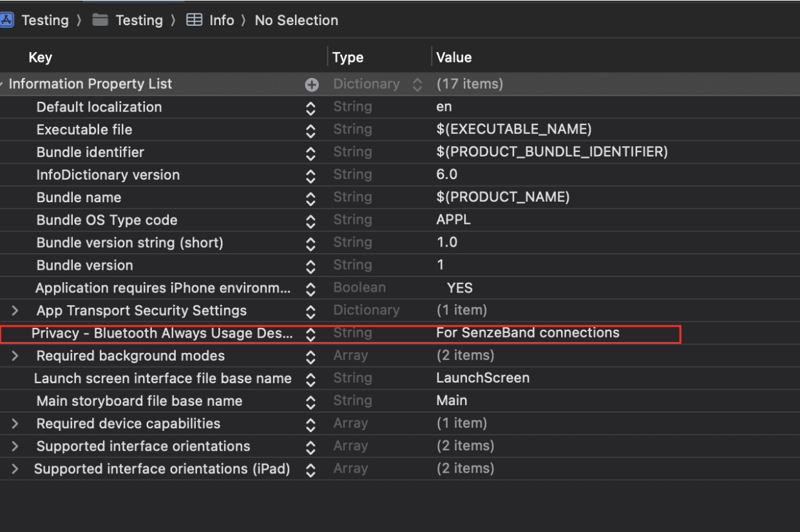This screenshot has width=800, height=532.
Task: Click the Array type label for Required background modes
Action: pyautogui.click(x=351, y=355)
